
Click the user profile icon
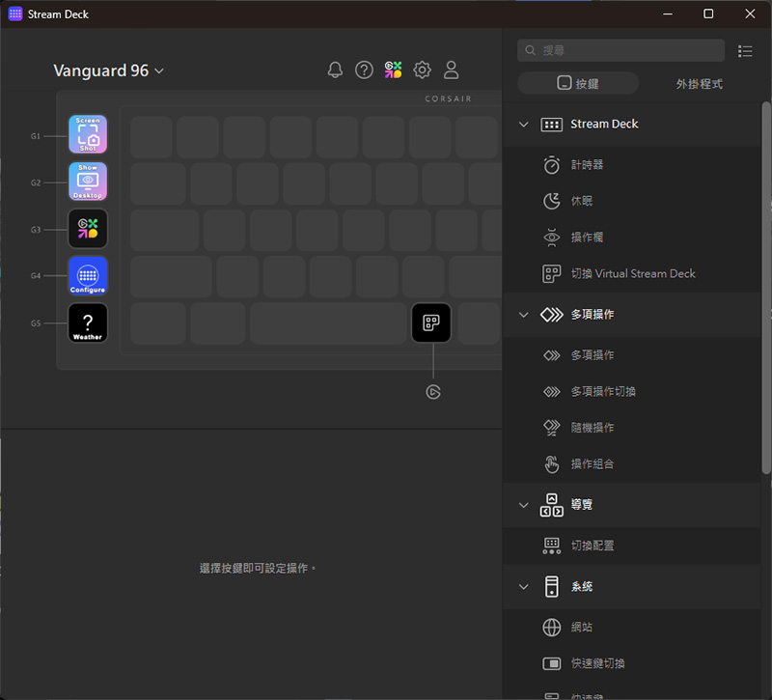451,70
